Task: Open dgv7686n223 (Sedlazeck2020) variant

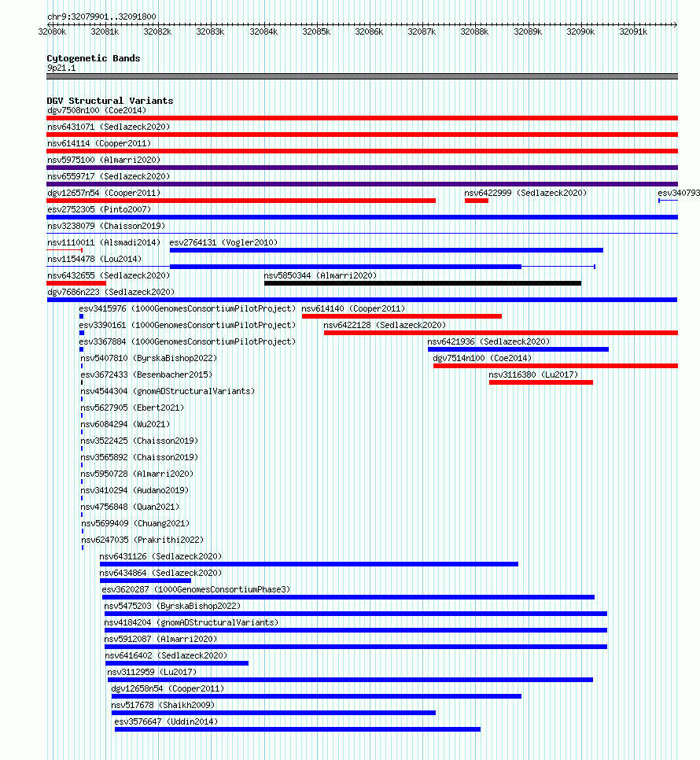Action: tap(111, 292)
